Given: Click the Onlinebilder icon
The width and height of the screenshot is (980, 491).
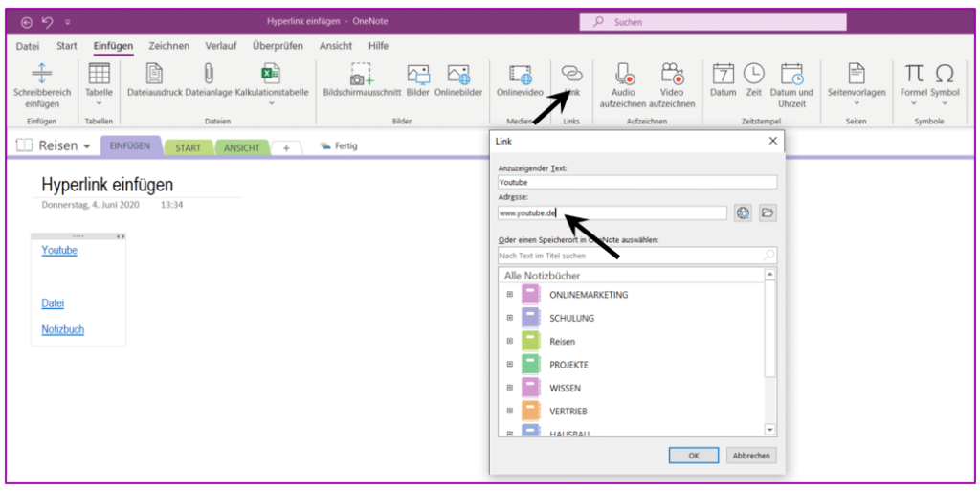Looking at the screenshot, I should point(458,74).
